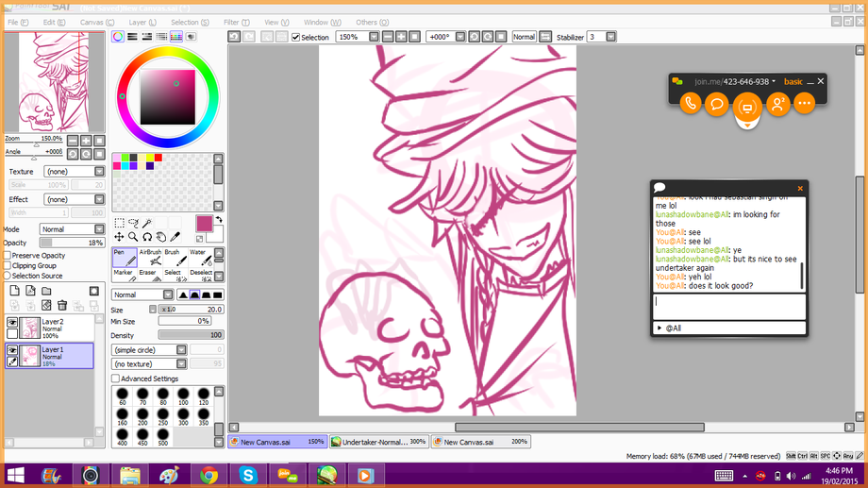This screenshot has width=868, height=488.
Task: Activate the magic wand selection tool
Action: tap(147, 224)
